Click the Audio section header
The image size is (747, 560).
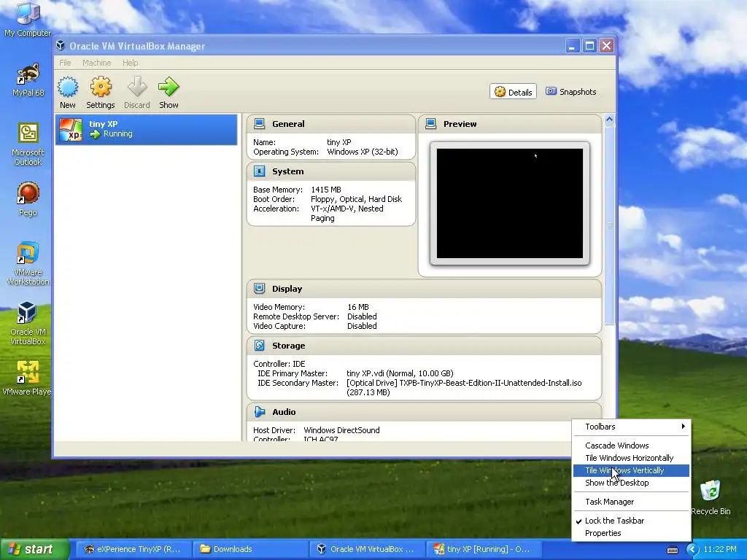[x=424, y=412]
